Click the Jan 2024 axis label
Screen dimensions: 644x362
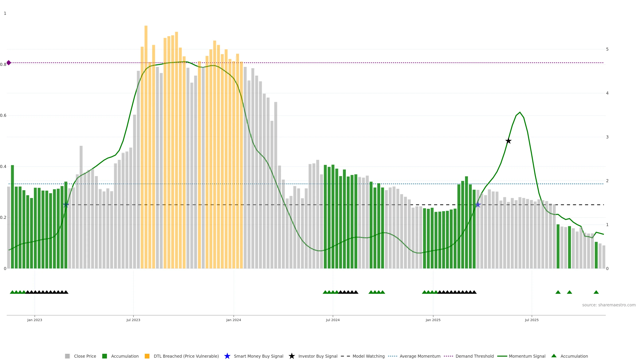pyautogui.click(x=233, y=320)
